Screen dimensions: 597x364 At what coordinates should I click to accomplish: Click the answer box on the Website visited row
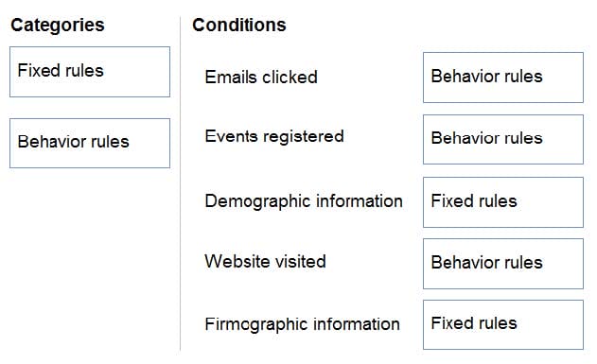(503, 264)
